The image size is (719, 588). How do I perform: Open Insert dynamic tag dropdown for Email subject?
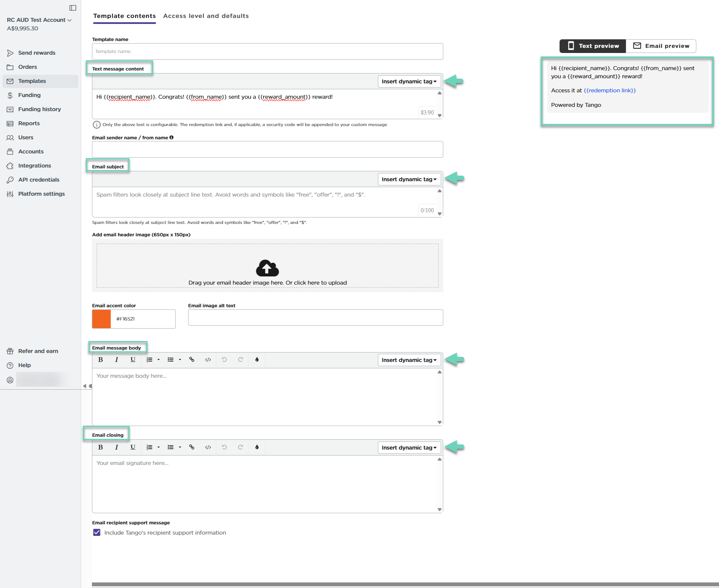pyautogui.click(x=409, y=179)
